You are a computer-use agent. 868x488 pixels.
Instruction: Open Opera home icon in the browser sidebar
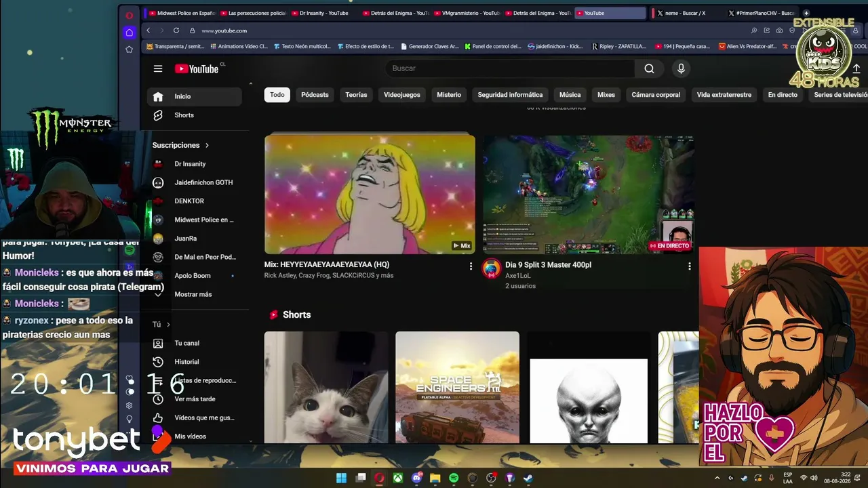[129, 32]
